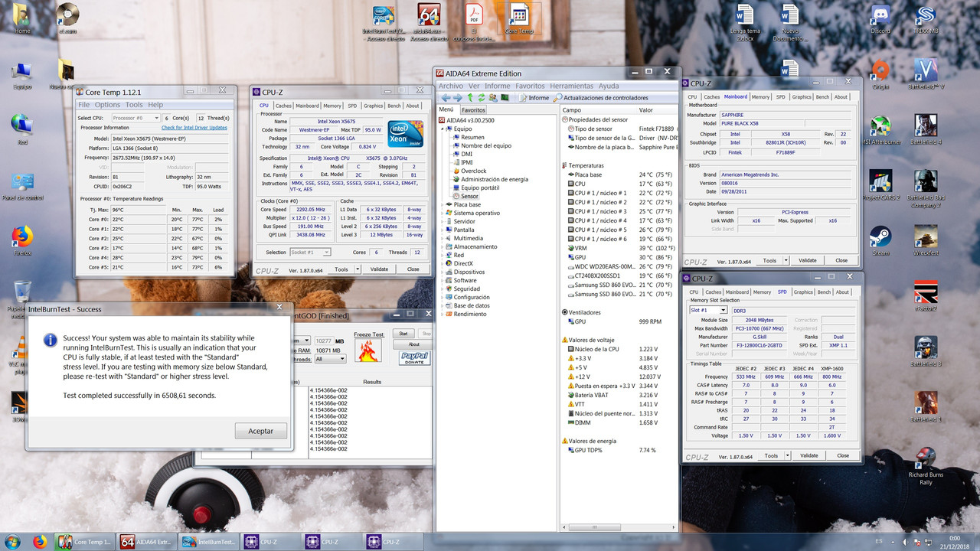This screenshot has width=980, height=551.
Task: Open the Wreckfest desktop icon
Action: point(926,240)
